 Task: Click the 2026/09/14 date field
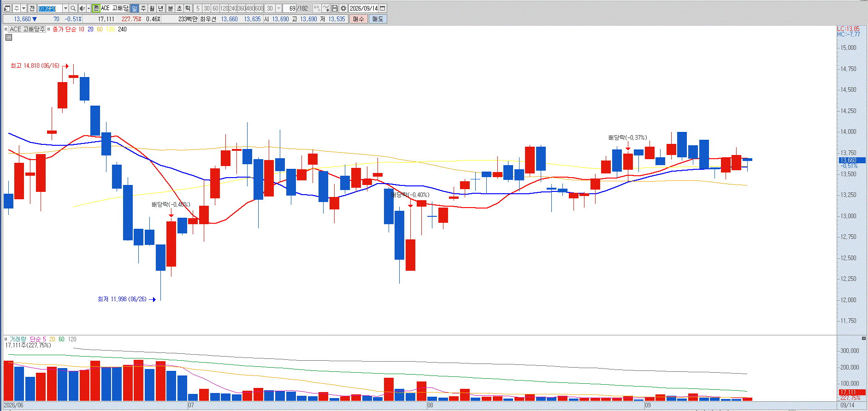click(363, 8)
